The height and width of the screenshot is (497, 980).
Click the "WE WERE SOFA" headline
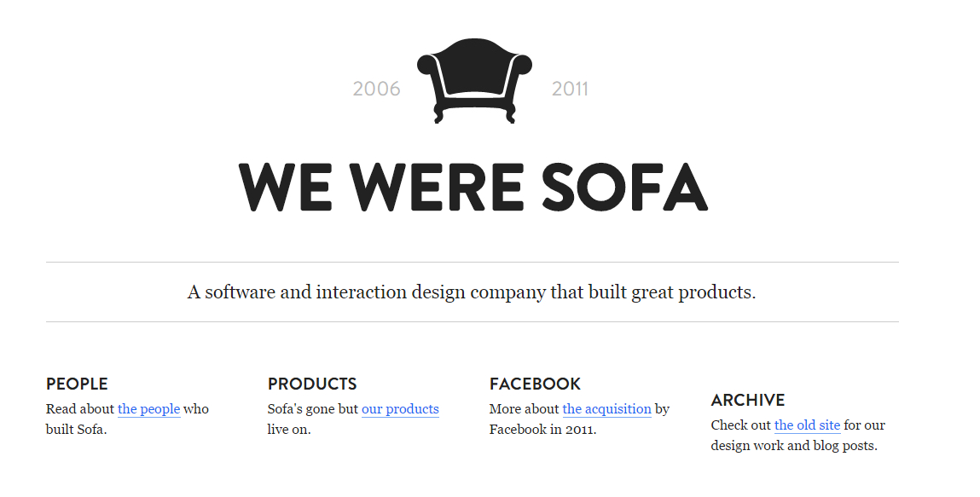(473, 187)
